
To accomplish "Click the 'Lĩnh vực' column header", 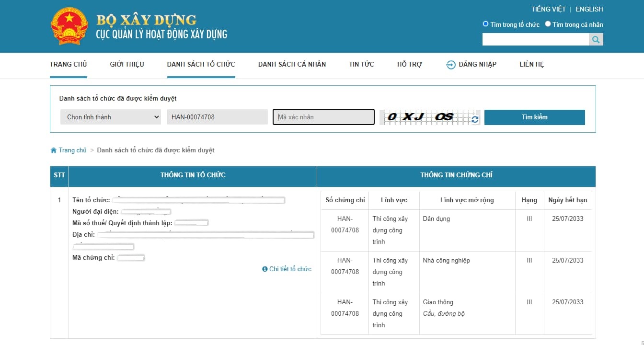I will tap(394, 200).
